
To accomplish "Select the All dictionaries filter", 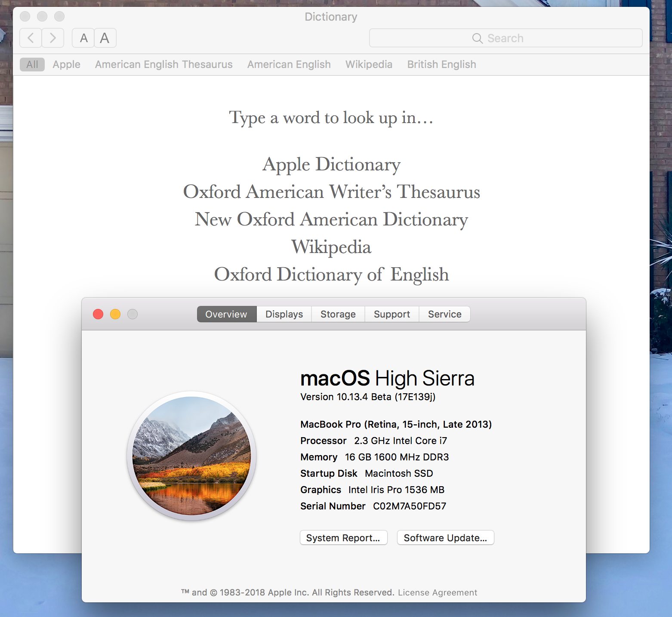I will pyautogui.click(x=32, y=65).
